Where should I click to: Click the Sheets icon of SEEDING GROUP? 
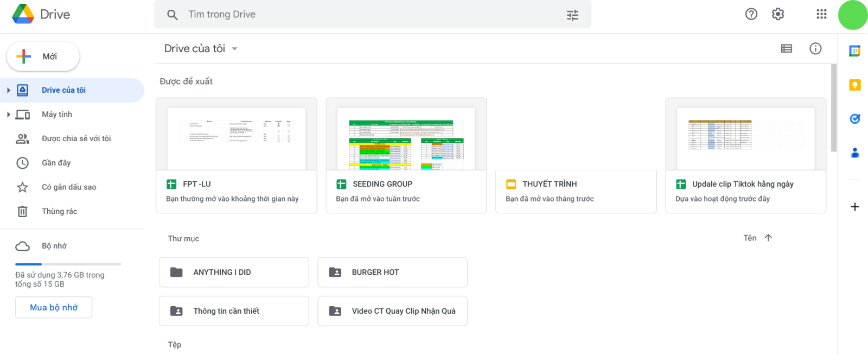[341, 184]
